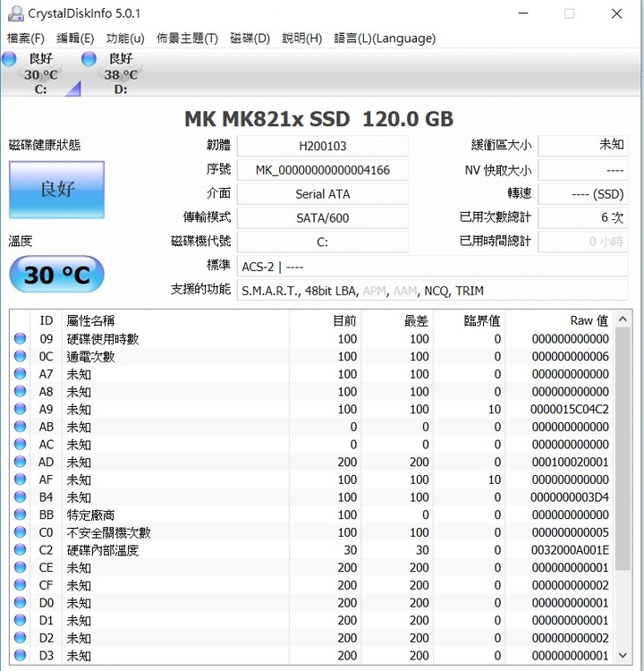Click the status circle for D: drive
This screenshot has height=671, width=644.
coord(89,59)
